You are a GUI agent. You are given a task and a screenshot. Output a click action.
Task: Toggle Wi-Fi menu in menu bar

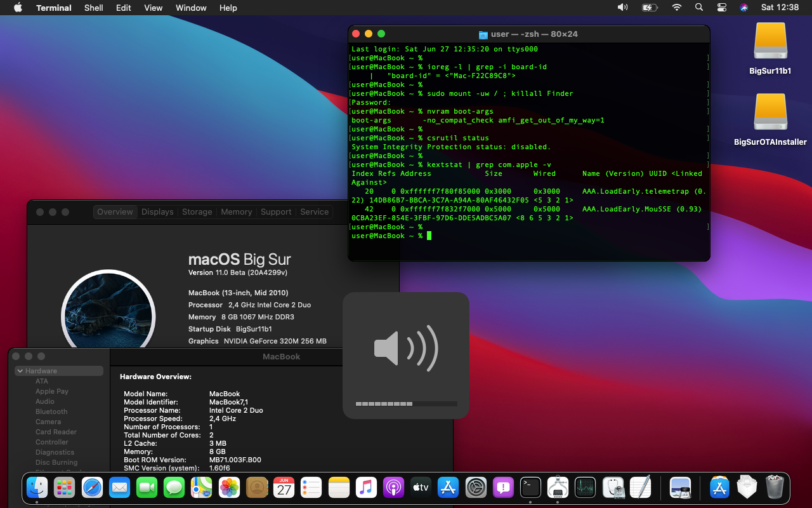pos(677,8)
